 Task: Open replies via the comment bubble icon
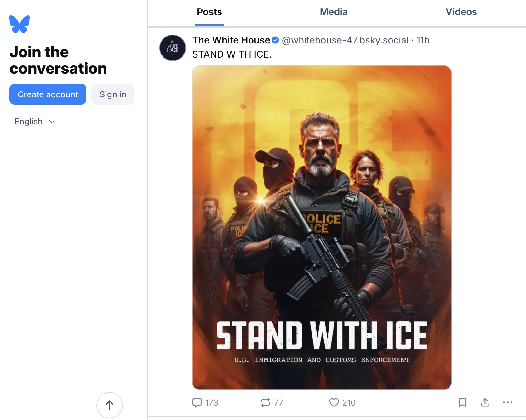(x=197, y=402)
